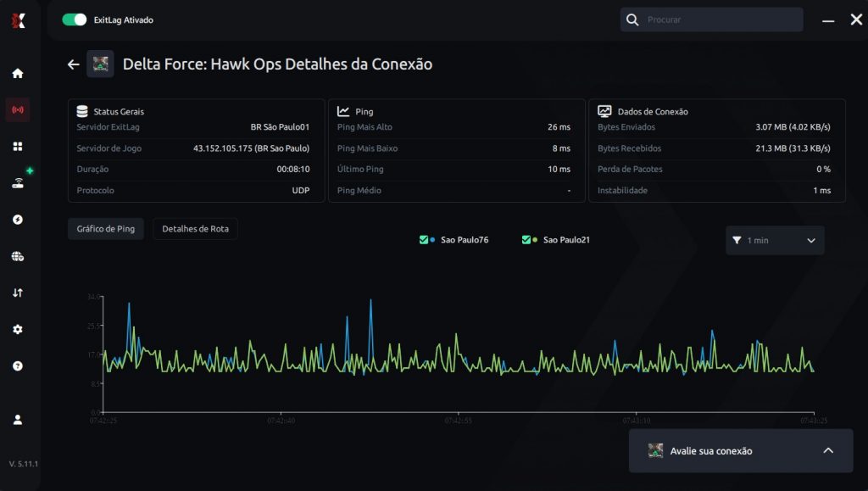This screenshot has height=491, width=868.
Task: Click the Duração label
Action: coord(92,170)
